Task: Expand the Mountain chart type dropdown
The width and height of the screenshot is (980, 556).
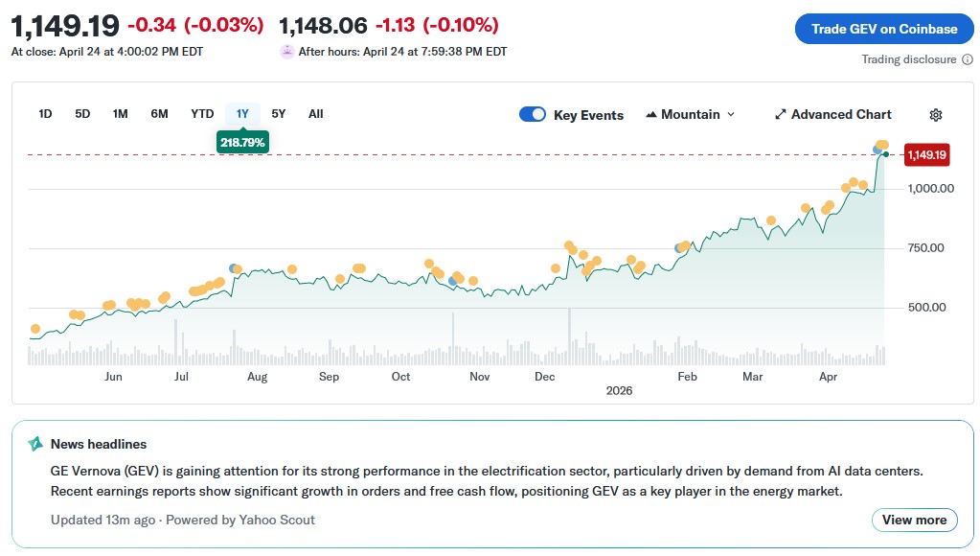Action: 691,115
